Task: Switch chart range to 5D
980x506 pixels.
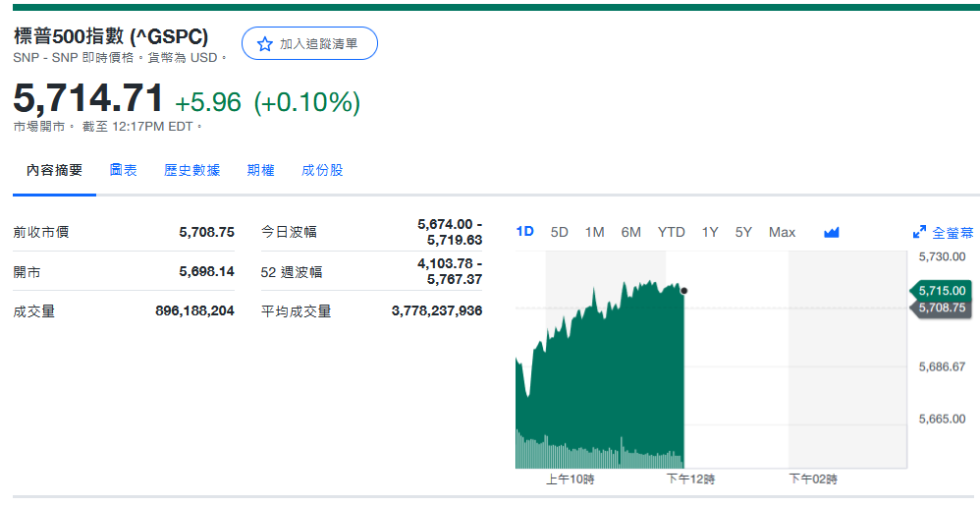Action: [560, 232]
